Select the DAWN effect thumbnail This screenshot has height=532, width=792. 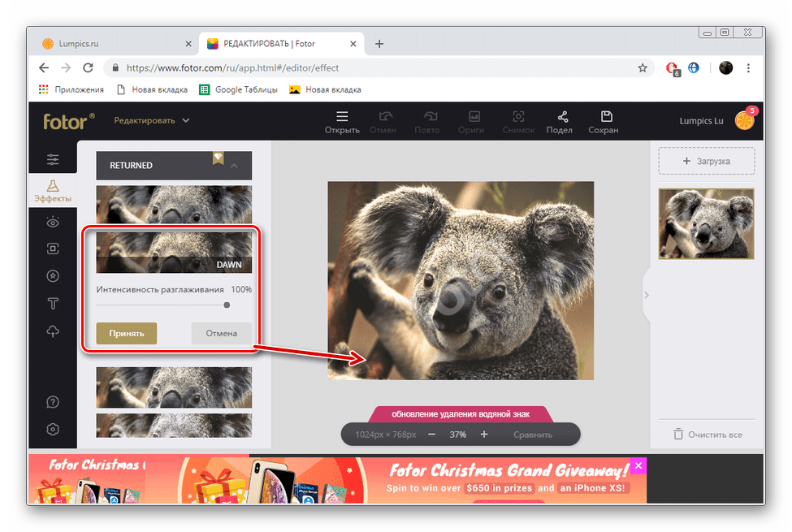[174, 253]
